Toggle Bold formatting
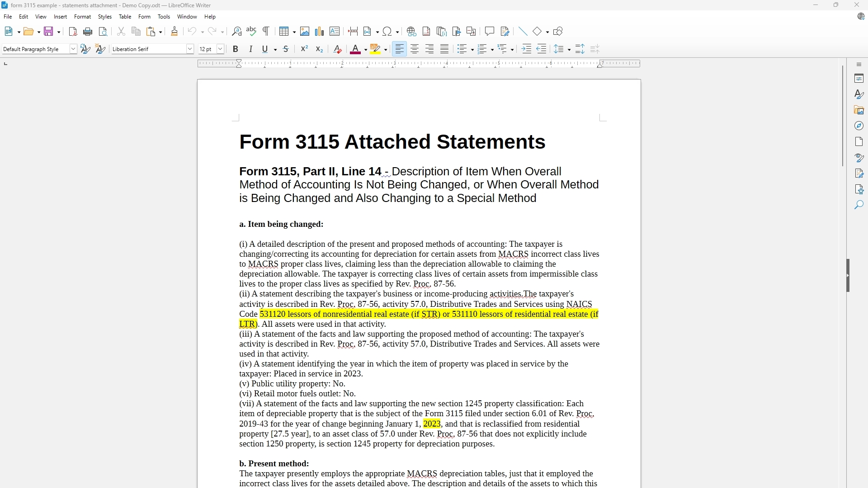This screenshot has height=488, width=868. click(236, 49)
